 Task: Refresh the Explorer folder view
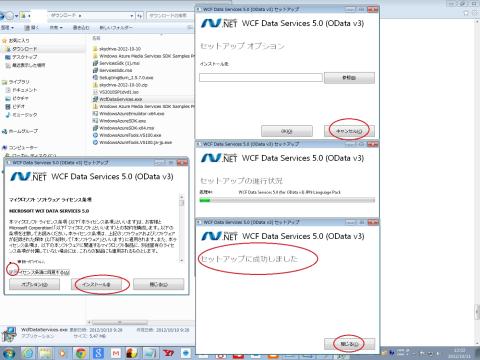[140, 16]
